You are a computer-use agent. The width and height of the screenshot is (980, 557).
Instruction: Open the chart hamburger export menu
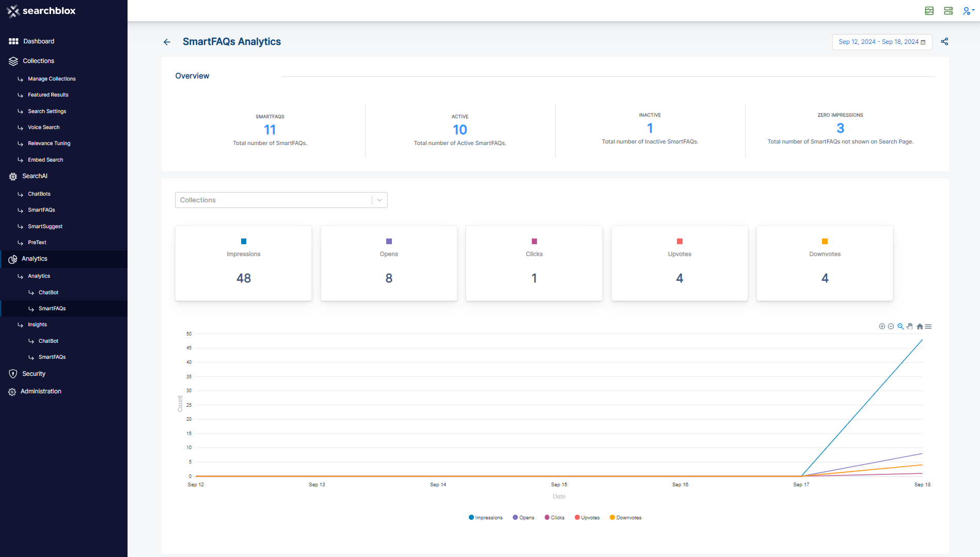tap(928, 326)
